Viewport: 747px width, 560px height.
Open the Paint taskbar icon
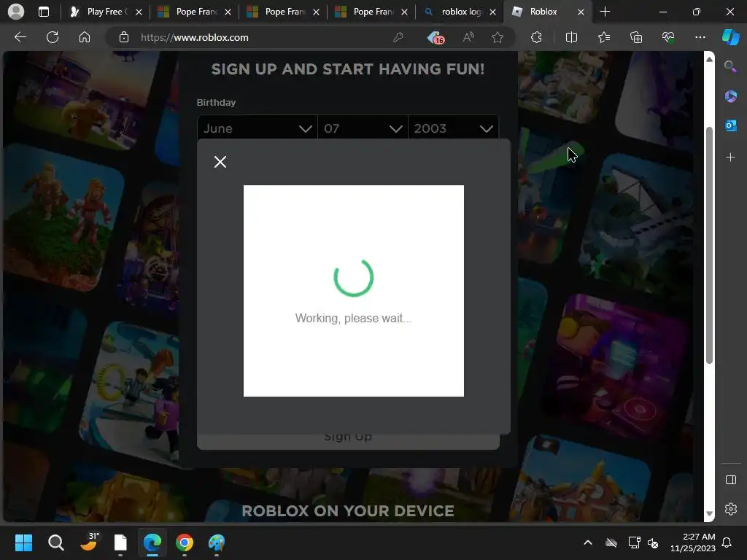tap(217, 542)
